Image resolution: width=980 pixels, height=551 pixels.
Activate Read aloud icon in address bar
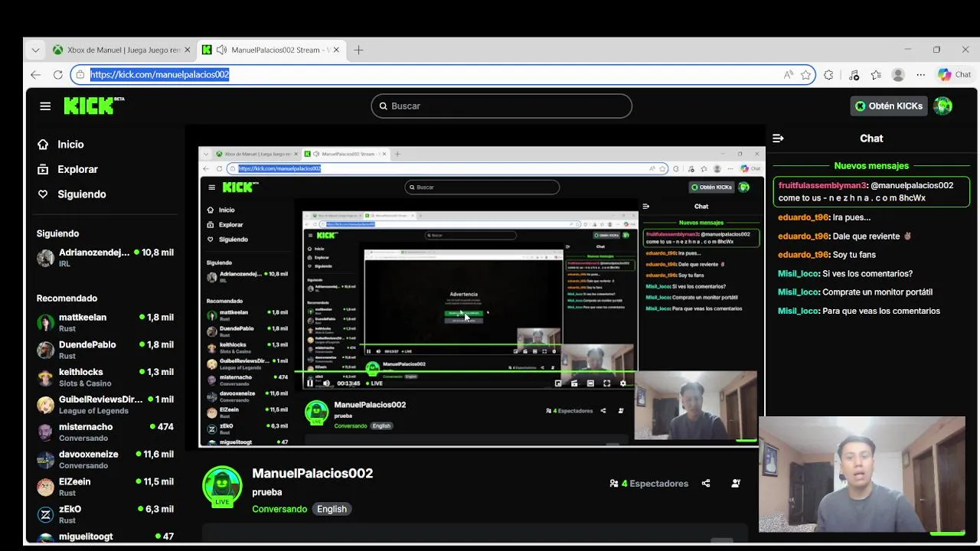(x=789, y=74)
